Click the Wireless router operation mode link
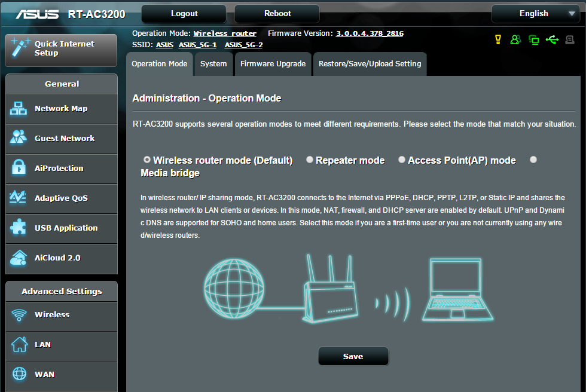Viewport: 586px width, 392px height. tap(225, 33)
